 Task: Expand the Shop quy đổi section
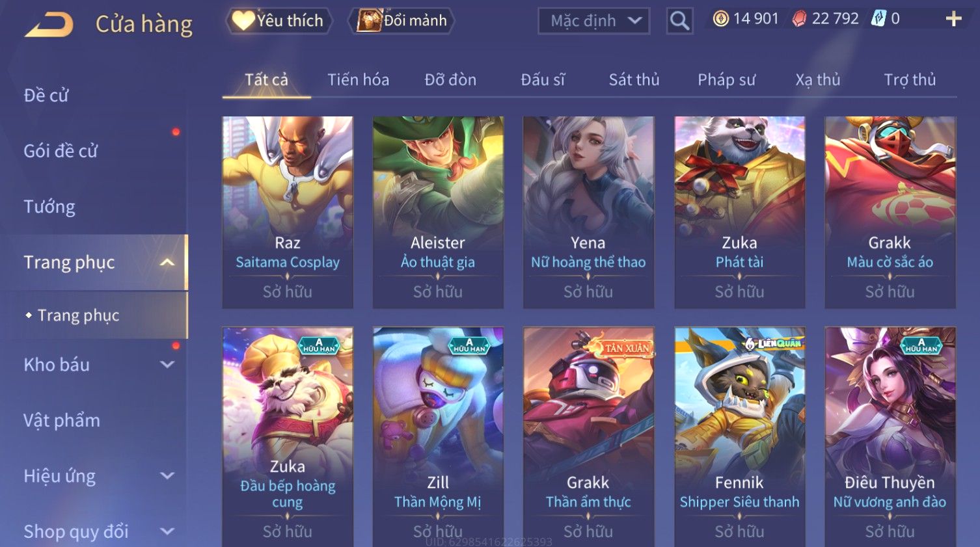click(x=167, y=531)
